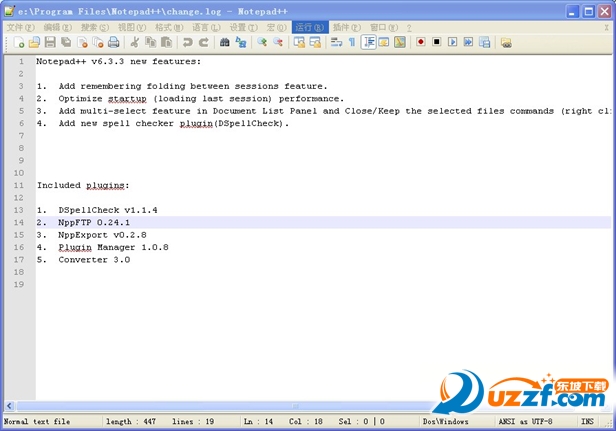The width and height of the screenshot is (616, 431).
Task: Zoom in using the magnifier plus icon
Action: (x=262, y=42)
